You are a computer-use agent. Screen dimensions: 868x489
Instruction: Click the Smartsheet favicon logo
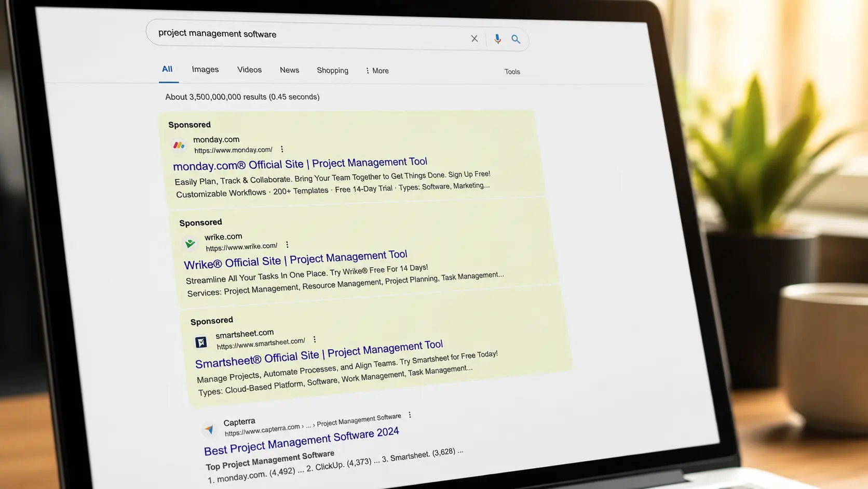(201, 342)
